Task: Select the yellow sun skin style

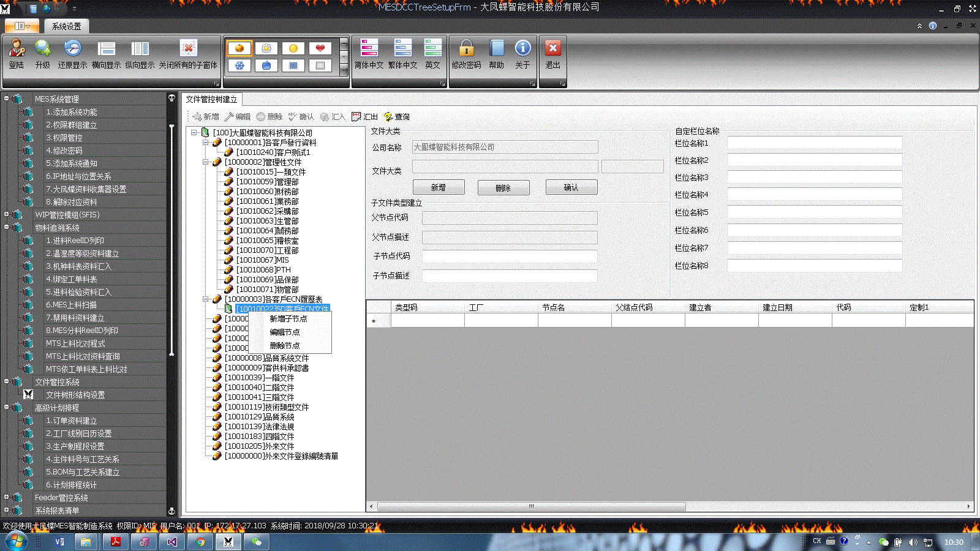Action: [x=293, y=48]
